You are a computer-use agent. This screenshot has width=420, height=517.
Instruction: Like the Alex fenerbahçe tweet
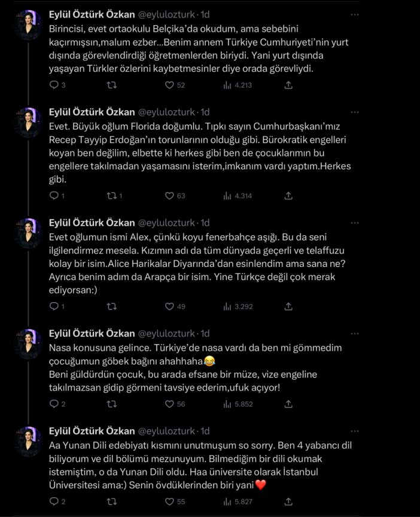(x=169, y=306)
